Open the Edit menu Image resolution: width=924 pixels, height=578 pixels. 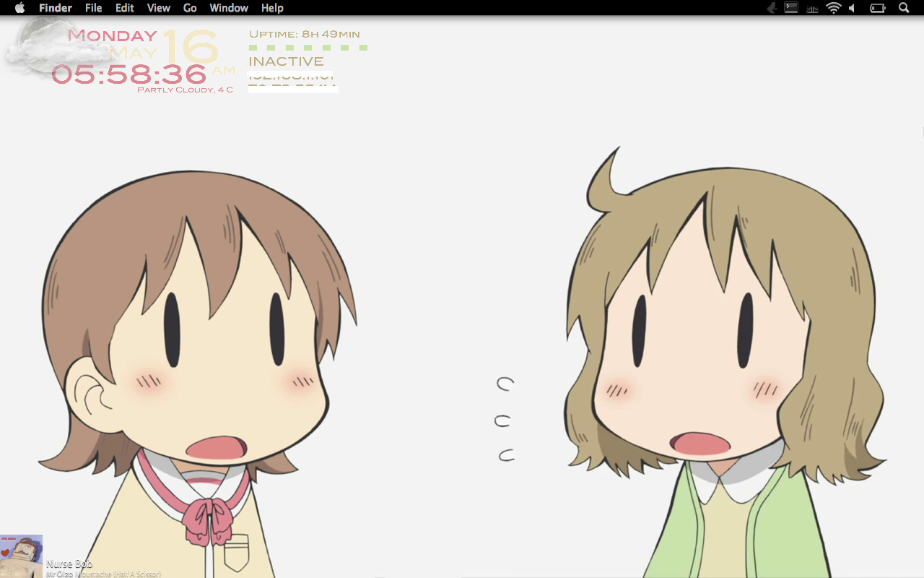125,8
